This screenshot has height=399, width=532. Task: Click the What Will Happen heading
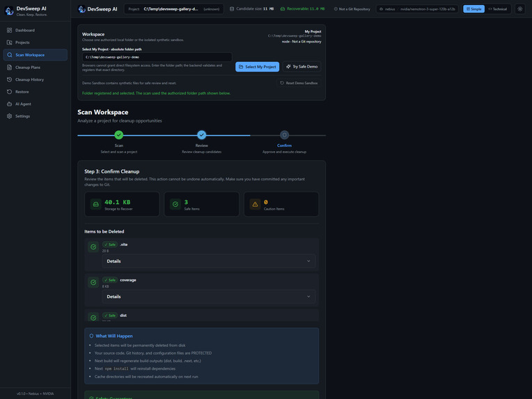[x=114, y=336]
